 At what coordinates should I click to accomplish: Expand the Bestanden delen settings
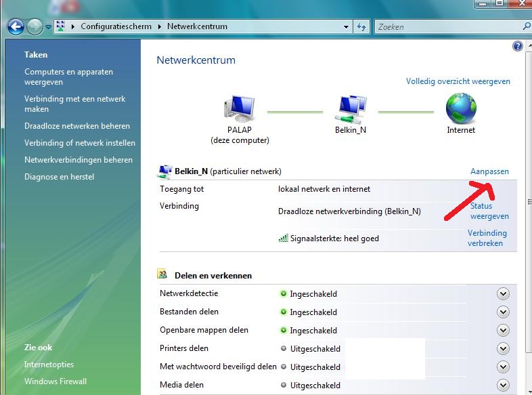[x=503, y=312]
